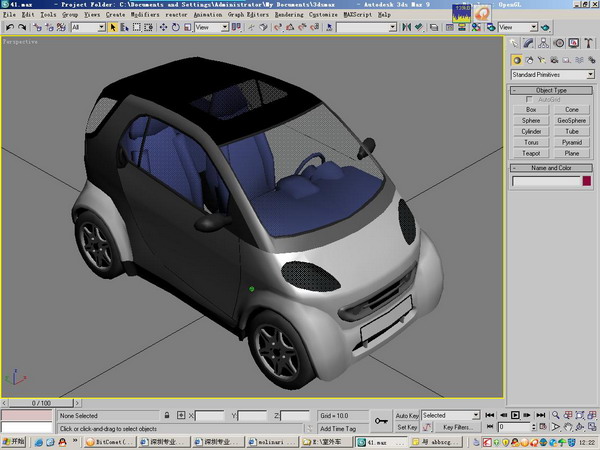Open the Motion panel tab
This screenshot has height=450, width=600.
[x=560, y=44]
